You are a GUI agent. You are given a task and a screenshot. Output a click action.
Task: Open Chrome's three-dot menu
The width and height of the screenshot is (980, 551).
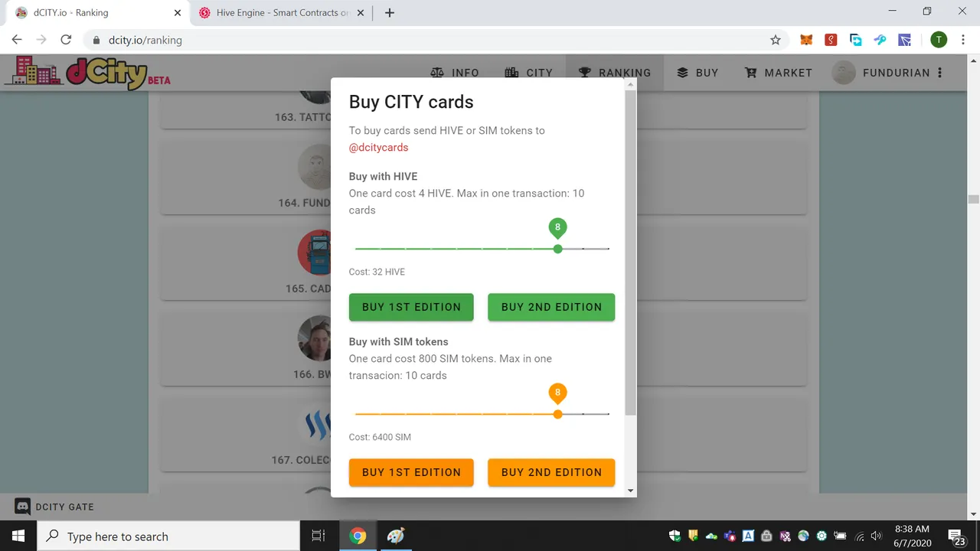click(962, 40)
